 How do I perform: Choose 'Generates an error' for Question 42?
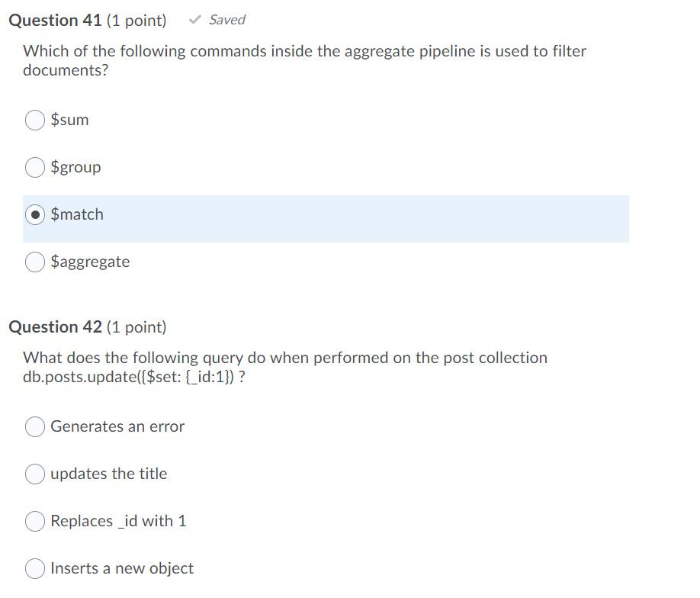[x=34, y=426]
